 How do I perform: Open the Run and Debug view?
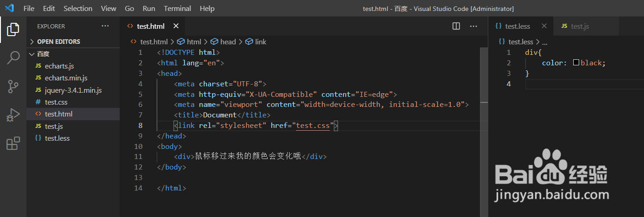[x=13, y=115]
